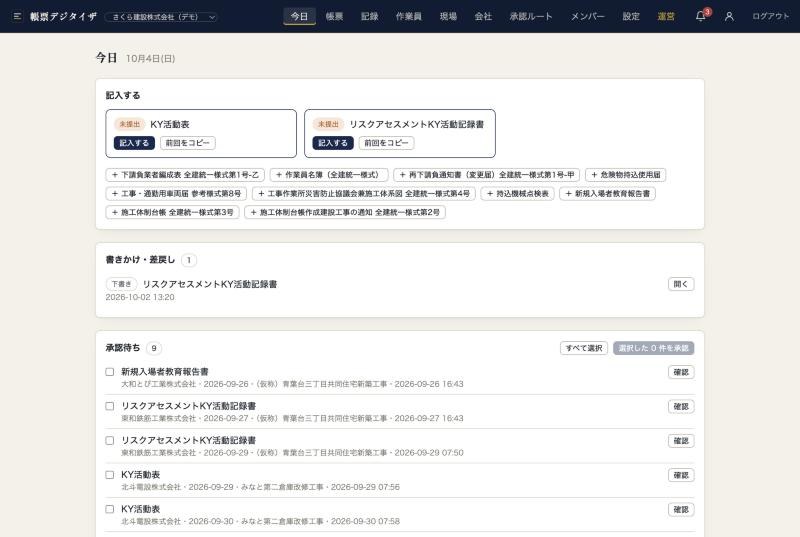Add 施工体制台帳作成建設工事の通知 form

click(345, 212)
